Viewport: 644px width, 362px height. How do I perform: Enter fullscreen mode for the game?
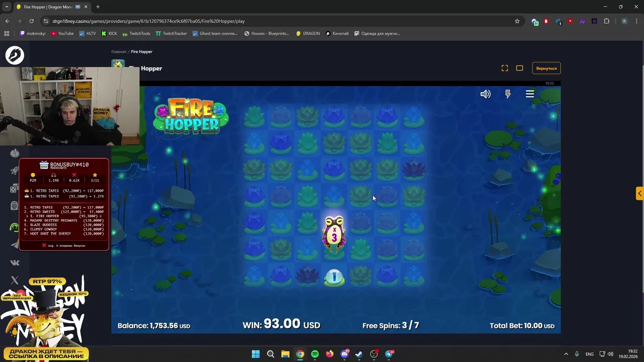click(x=505, y=68)
